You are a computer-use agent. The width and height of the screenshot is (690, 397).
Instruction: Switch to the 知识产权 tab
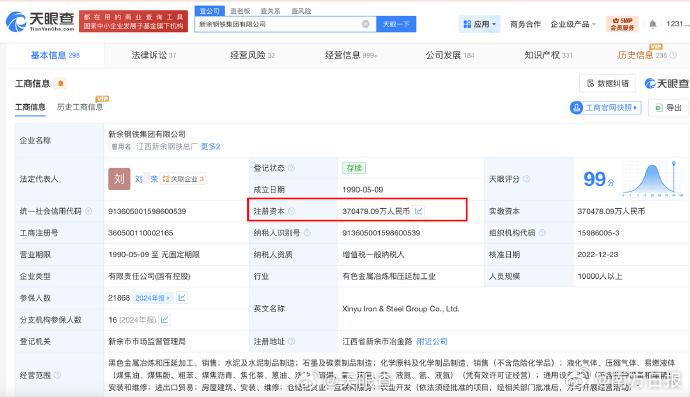click(548, 55)
